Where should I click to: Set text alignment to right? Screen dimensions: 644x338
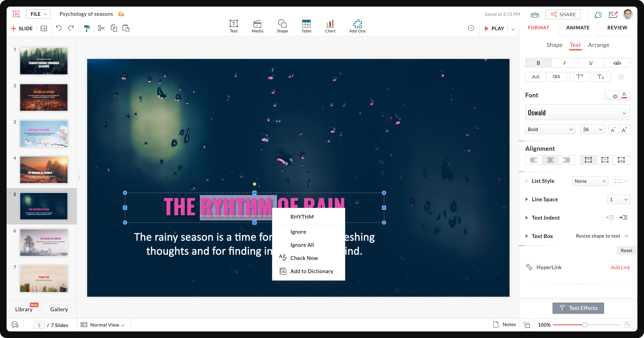tap(566, 160)
